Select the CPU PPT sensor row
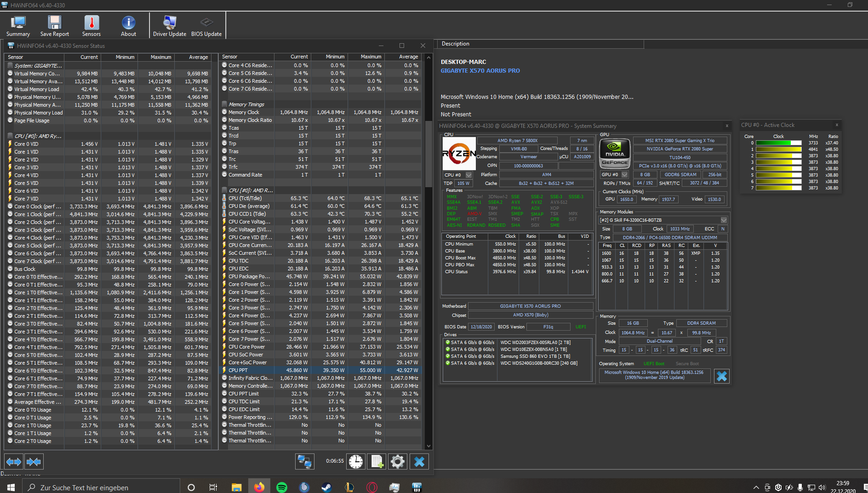This screenshot has height=493, width=868. point(320,370)
